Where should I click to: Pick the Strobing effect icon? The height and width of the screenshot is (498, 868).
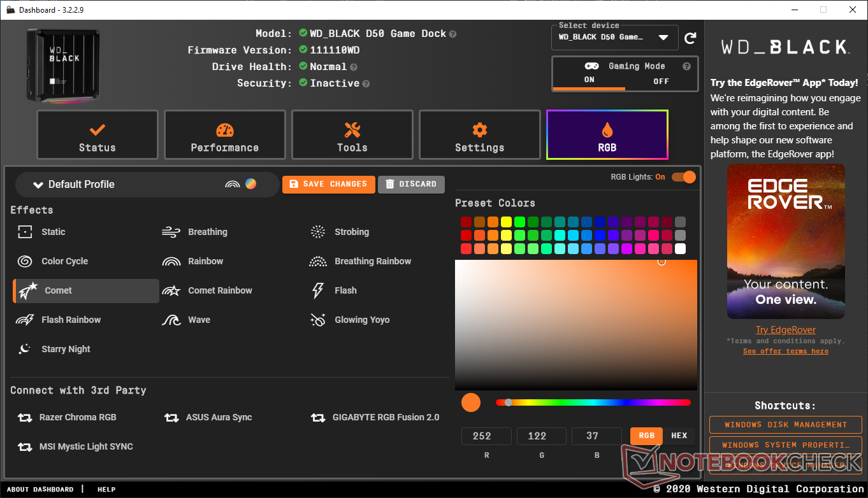[318, 232]
